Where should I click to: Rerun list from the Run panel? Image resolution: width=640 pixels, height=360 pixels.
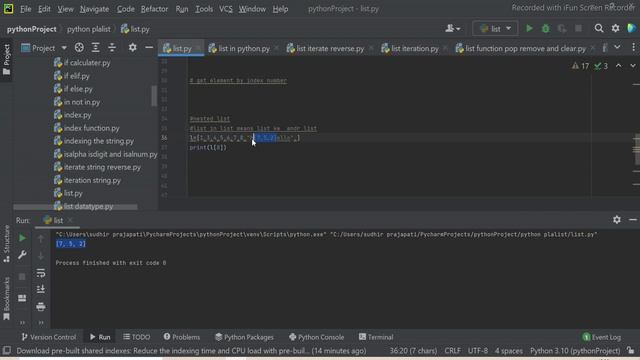click(x=22, y=238)
